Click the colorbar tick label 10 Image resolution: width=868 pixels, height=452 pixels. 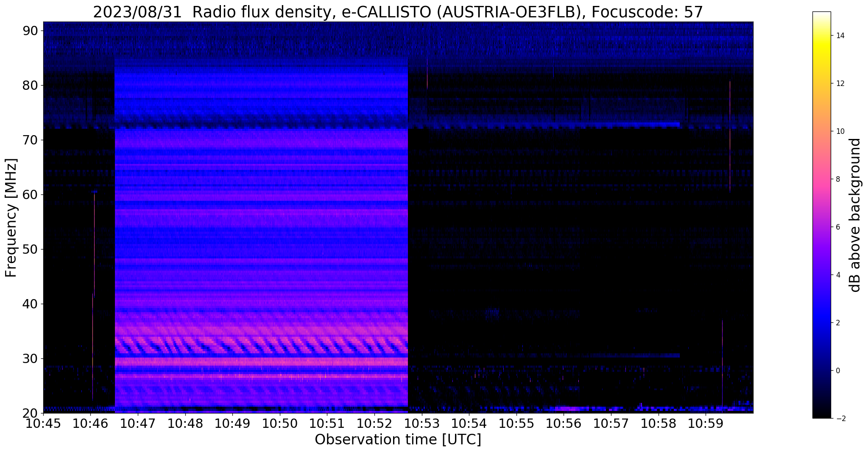coord(839,131)
